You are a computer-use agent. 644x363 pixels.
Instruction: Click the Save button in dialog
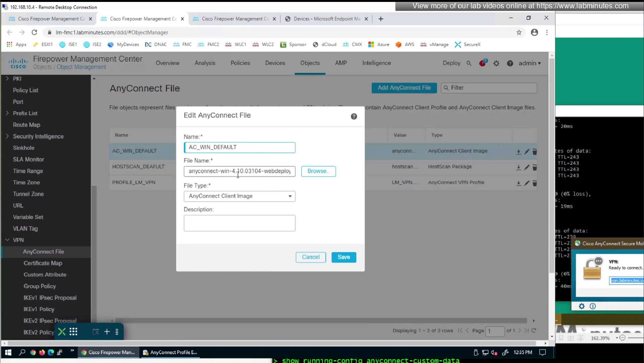(344, 257)
